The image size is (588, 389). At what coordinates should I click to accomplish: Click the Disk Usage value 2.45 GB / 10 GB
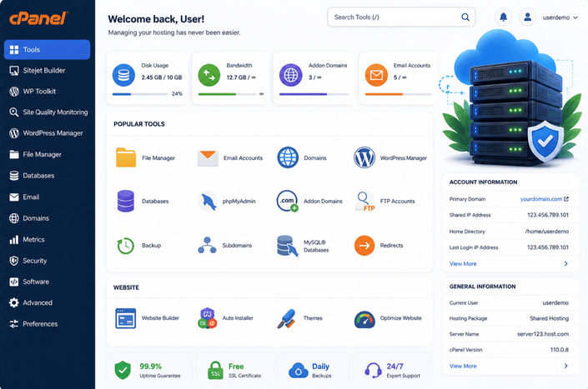162,77
